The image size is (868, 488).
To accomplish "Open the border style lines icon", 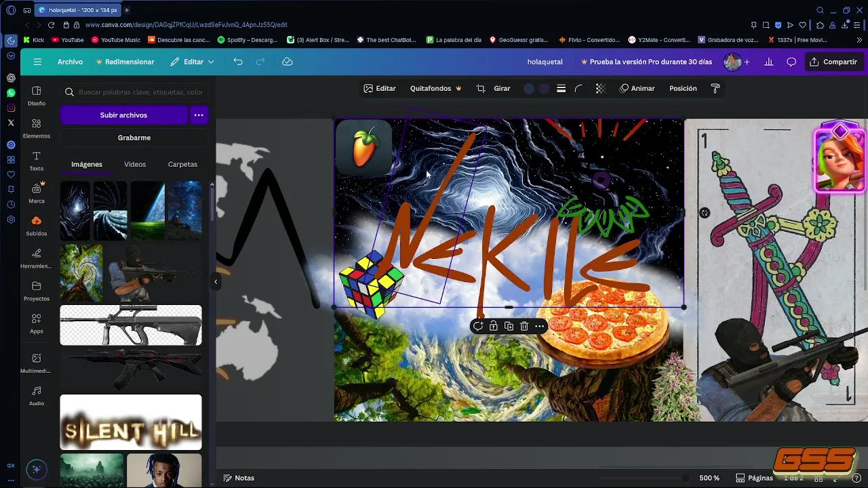I will [561, 88].
